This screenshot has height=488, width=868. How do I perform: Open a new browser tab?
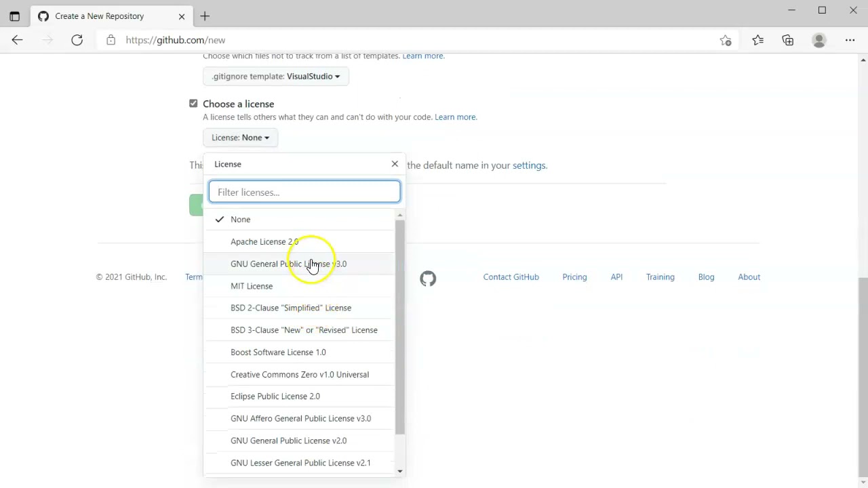point(205,16)
